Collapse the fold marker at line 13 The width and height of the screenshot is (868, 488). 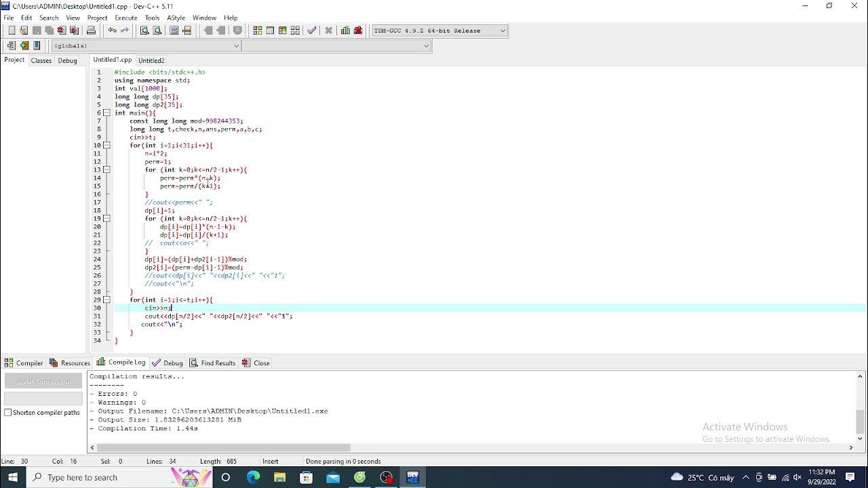(x=106, y=169)
